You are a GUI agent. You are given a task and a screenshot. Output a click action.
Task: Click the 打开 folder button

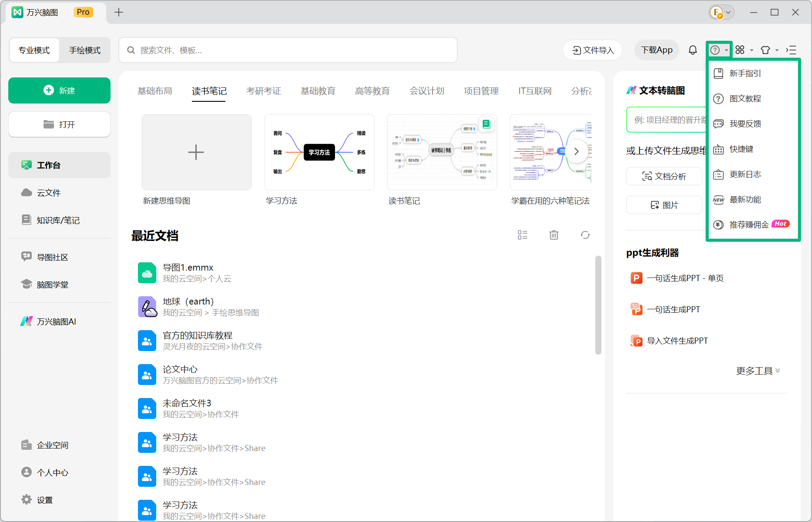click(x=59, y=124)
